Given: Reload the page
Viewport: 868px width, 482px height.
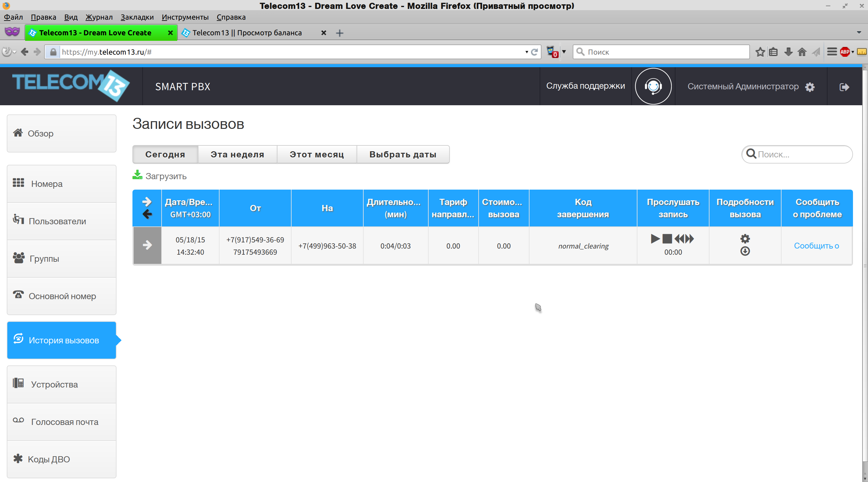Looking at the screenshot, I should coord(534,52).
